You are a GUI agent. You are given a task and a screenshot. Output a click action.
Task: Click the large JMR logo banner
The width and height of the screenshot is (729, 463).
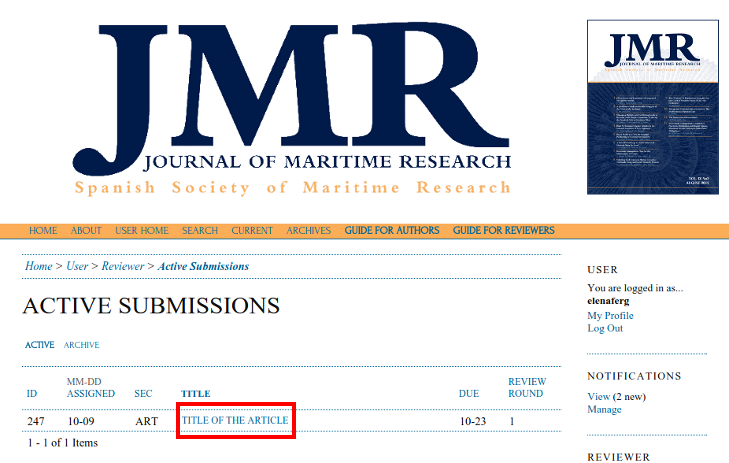292,108
